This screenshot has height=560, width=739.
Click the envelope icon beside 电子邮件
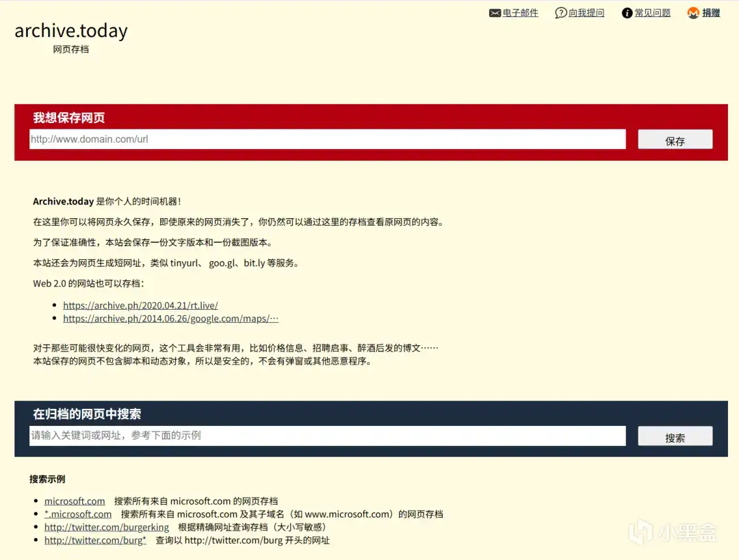tap(495, 13)
